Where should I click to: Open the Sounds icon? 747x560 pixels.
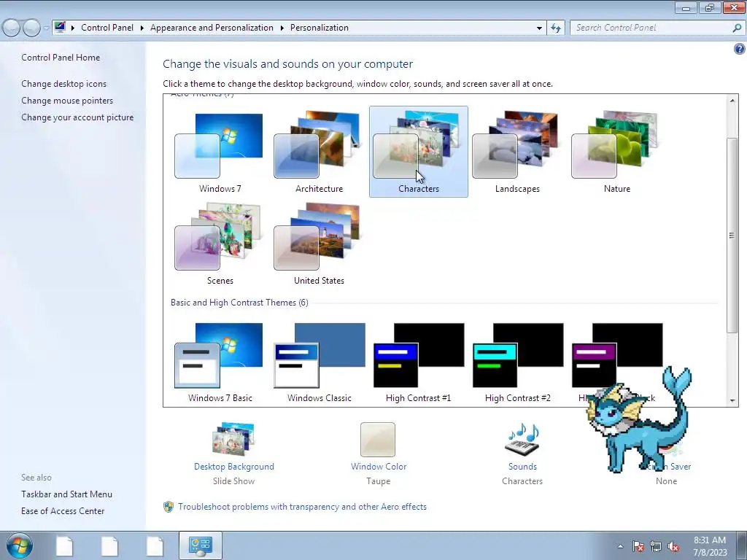click(x=522, y=439)
